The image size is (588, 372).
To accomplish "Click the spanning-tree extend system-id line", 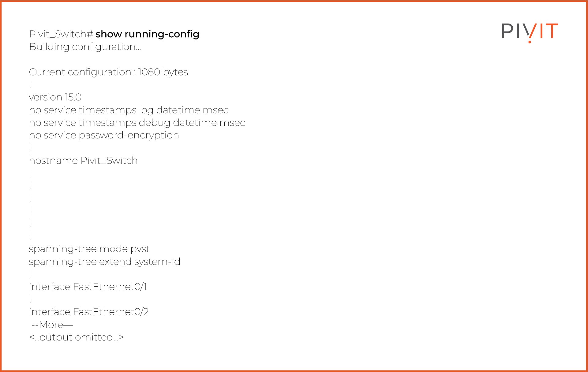I will pyautogui.click(x=104, y=262).
